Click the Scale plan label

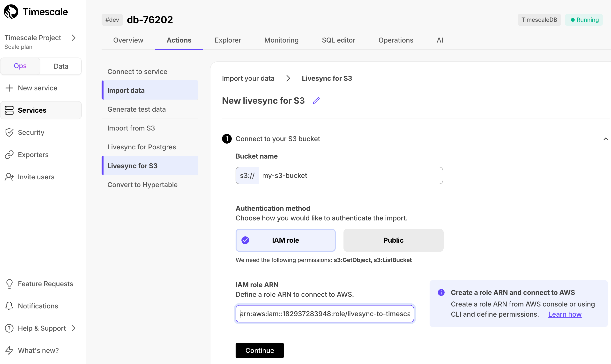pyautogui.click(x=18, y=47)
